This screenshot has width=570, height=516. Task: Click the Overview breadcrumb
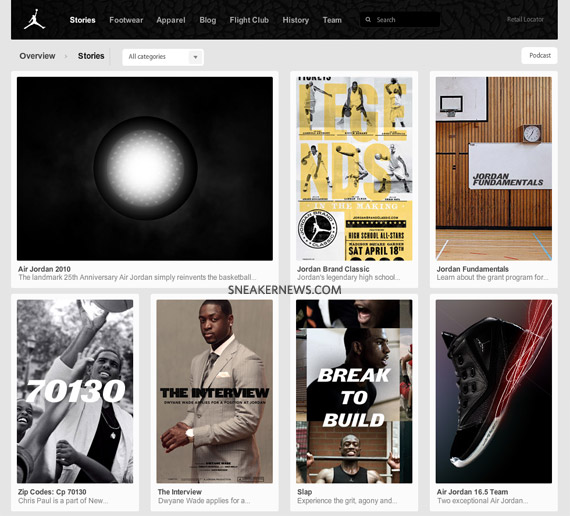click(37, 56)
